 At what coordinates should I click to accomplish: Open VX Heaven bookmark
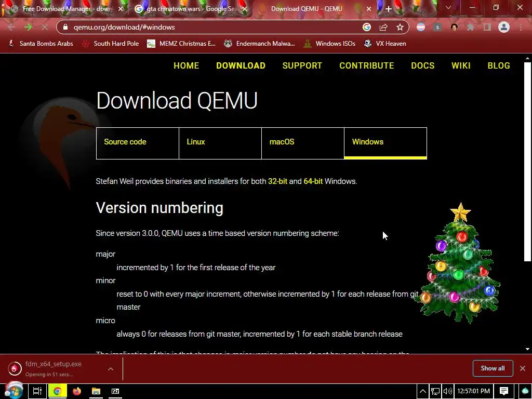click(x=385, y=44)
